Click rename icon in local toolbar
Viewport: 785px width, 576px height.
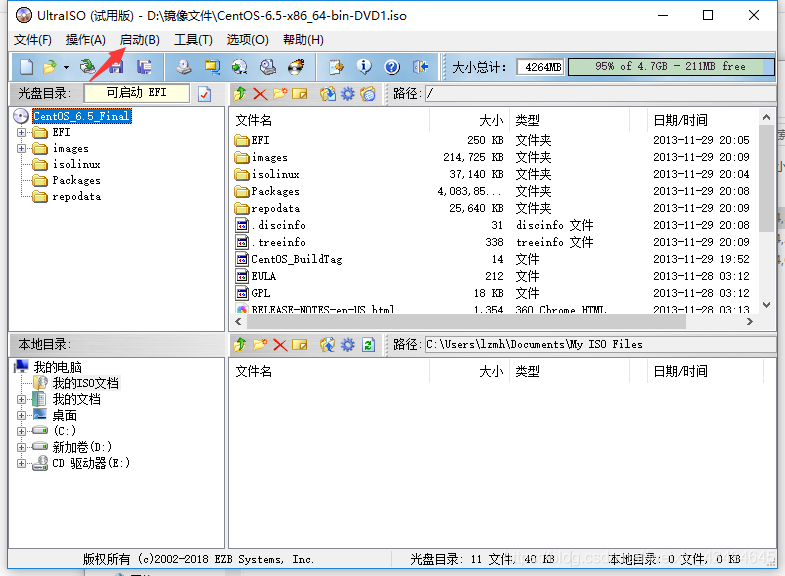(299, 345)
